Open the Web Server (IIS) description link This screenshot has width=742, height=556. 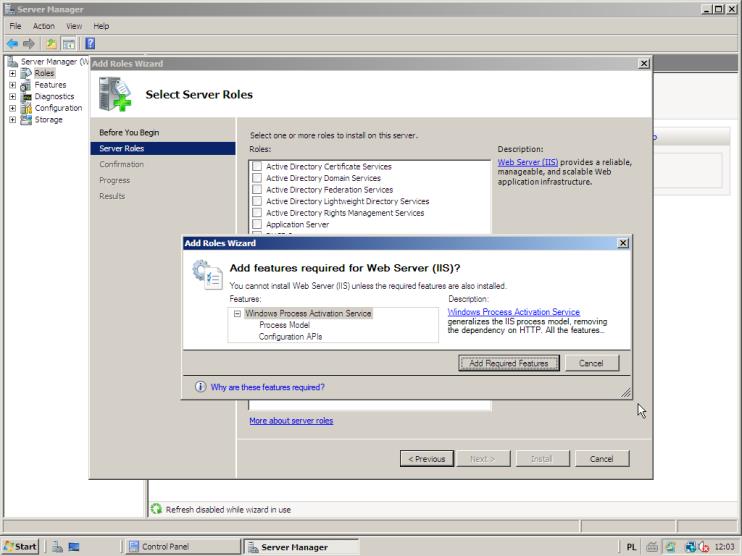click(x=528, y=162)
